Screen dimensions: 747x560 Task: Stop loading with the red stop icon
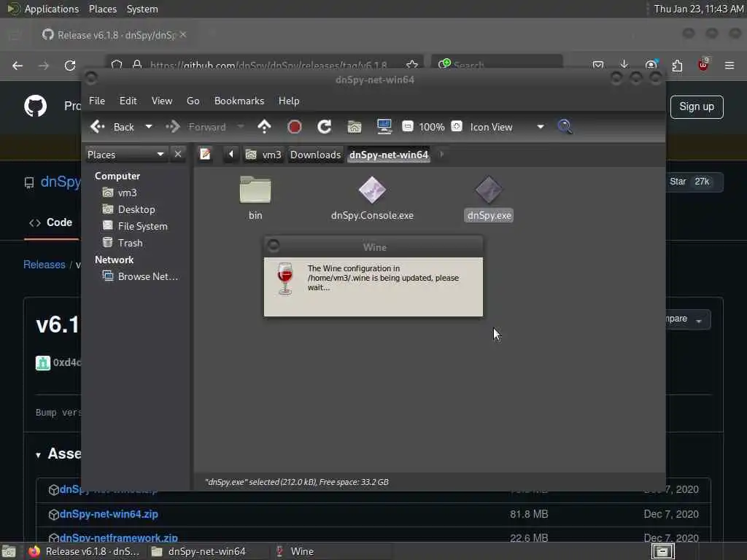[295, 127]
